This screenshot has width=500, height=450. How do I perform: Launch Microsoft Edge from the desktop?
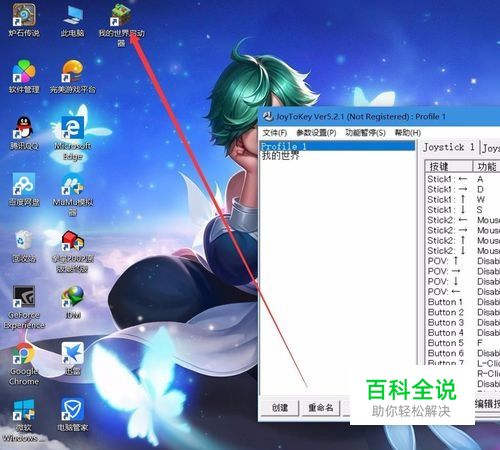(72, 137)
